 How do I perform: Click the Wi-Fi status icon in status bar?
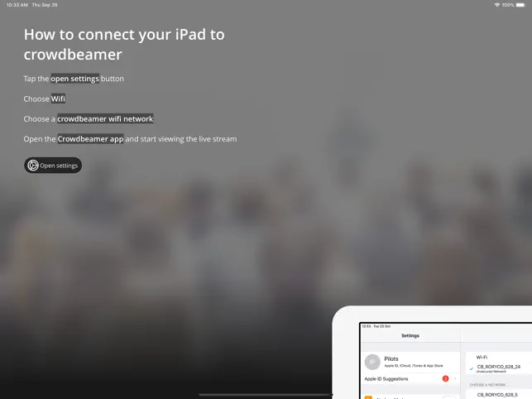click(x=497, y=5)
